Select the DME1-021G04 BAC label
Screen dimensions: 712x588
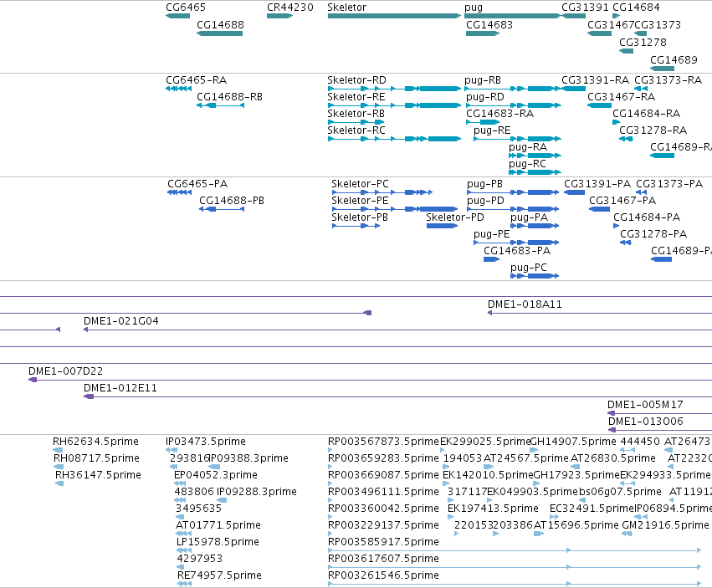pyautogui.click(x=121, y=321)
